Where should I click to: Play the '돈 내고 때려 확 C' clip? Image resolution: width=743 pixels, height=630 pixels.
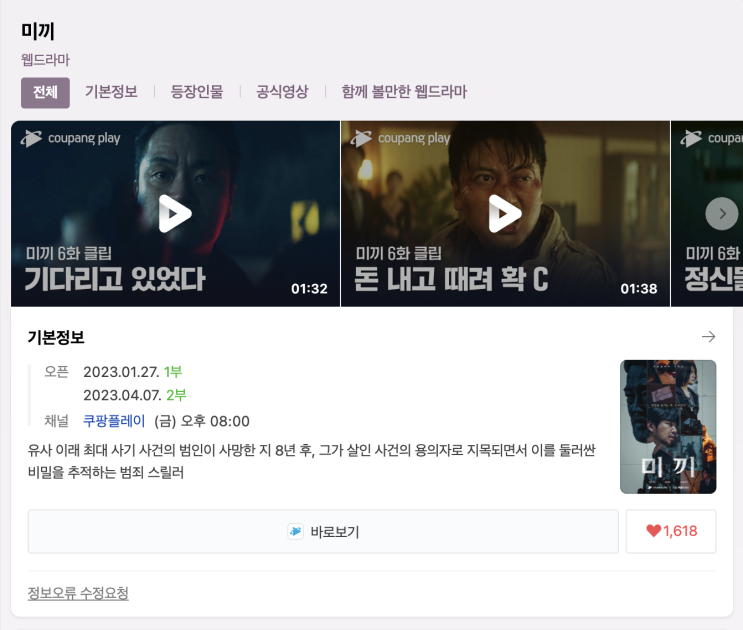tap(505, 214)
